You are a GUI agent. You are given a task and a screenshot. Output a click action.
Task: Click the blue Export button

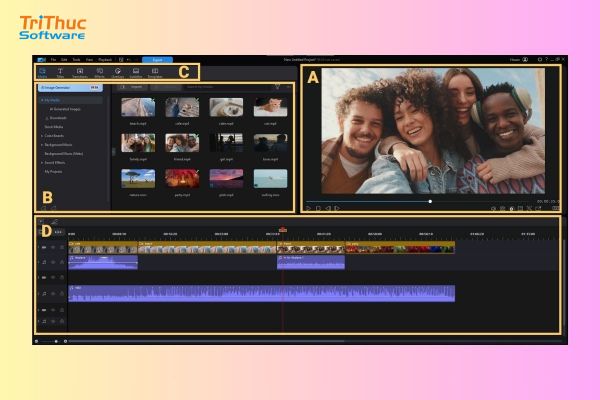[x=157, y=60]
